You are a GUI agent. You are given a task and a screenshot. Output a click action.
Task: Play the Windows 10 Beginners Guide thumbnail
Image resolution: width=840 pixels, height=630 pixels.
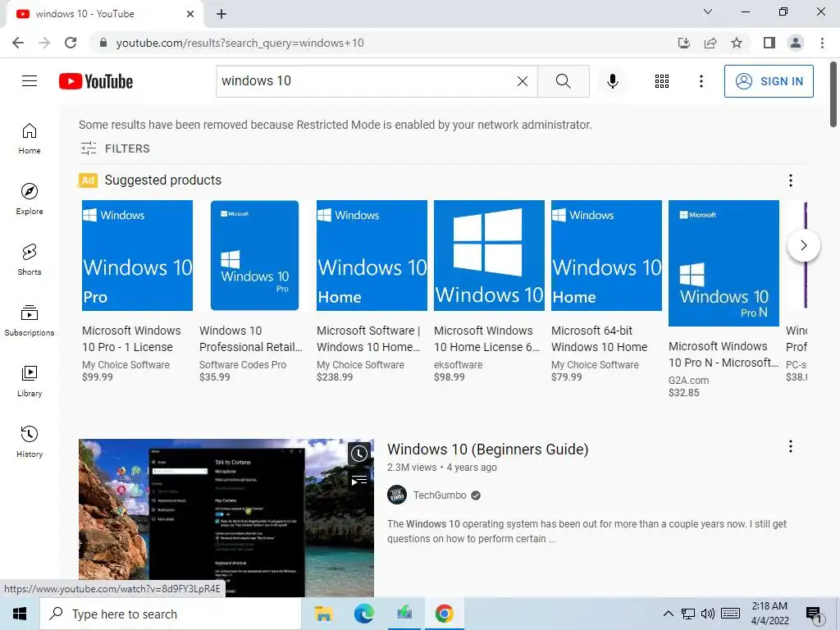[226, 518]
